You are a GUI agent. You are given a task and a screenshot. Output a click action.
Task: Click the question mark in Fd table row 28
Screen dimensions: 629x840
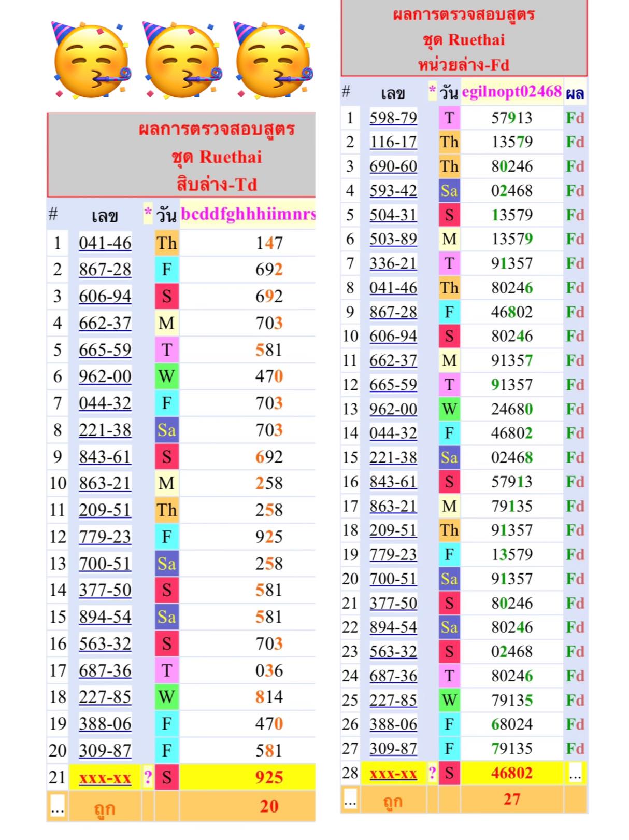[x=432, y=773]
